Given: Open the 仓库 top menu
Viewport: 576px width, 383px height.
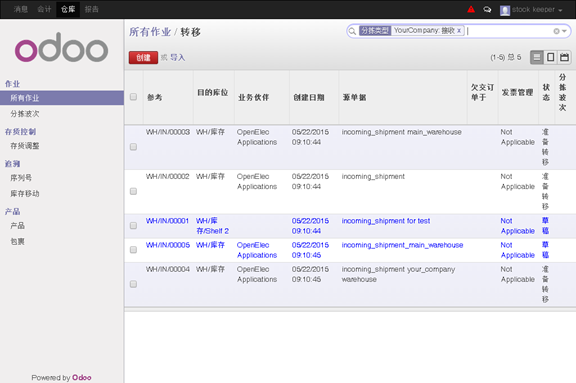Looking at the screenshot, I should pyautogui.click(x=68, y=9).
